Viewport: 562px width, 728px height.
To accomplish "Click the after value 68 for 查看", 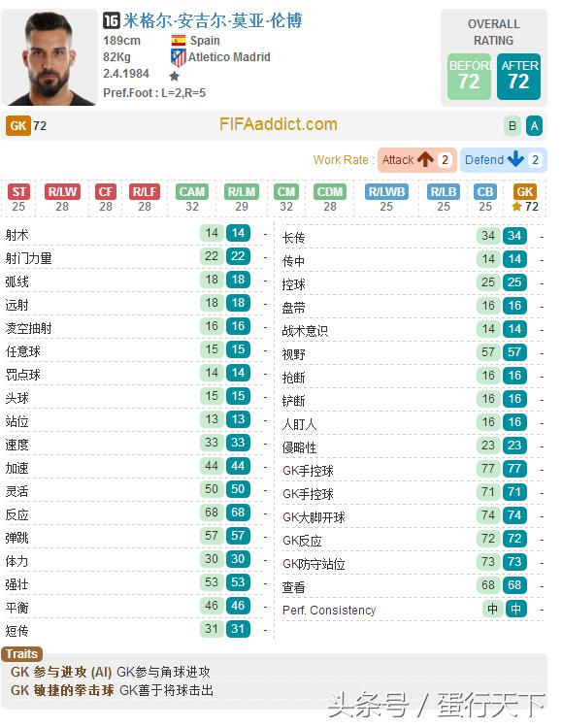I will [x=514, y=585].
